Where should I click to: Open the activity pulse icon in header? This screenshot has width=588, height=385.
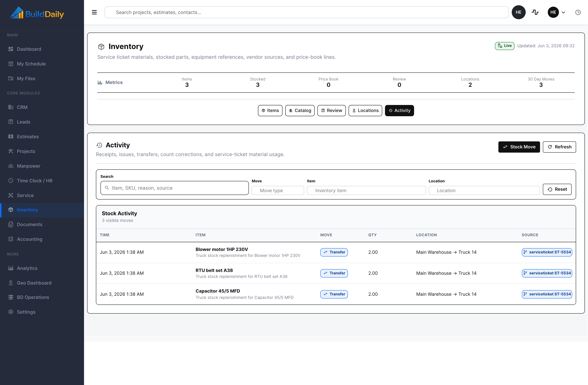(535, 12)
